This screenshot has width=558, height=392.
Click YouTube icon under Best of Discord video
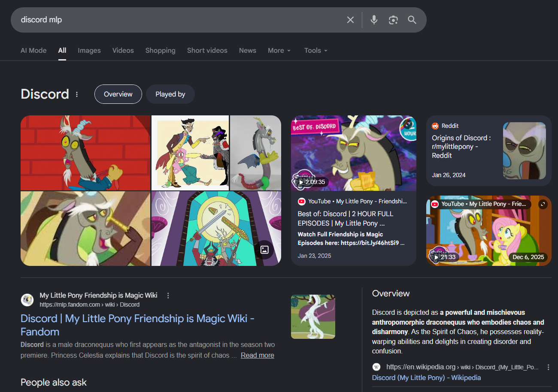point(302,201)
